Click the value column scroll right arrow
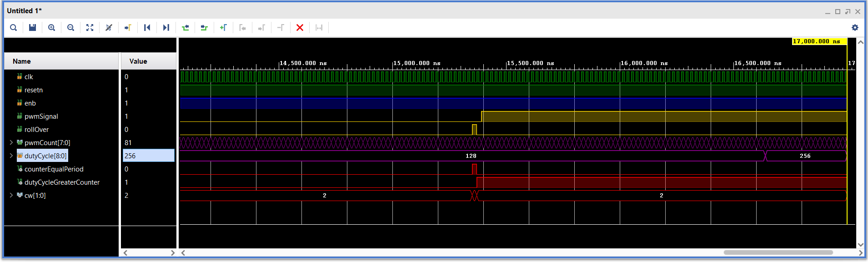This screenshot has height=262, width=868. click(173, 253)
